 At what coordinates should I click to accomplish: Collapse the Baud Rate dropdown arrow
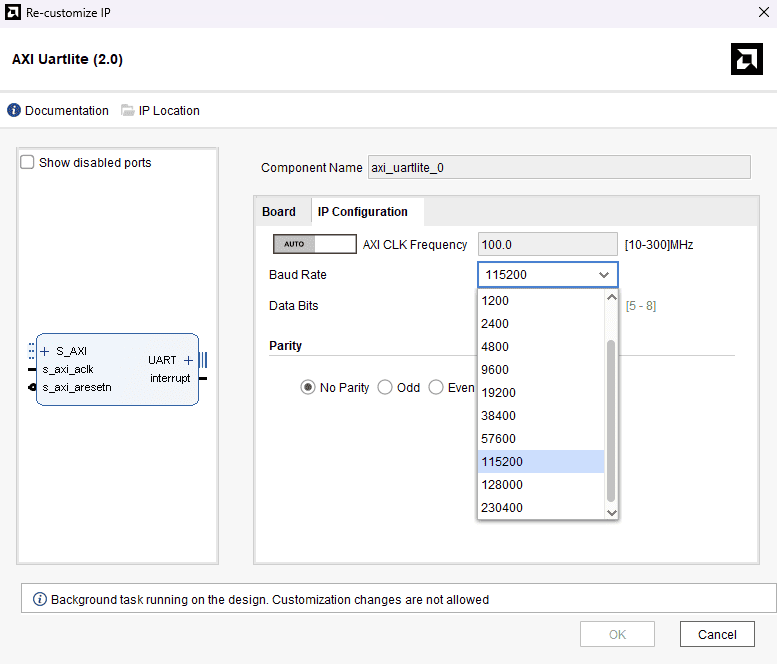(x=604, y=275)
